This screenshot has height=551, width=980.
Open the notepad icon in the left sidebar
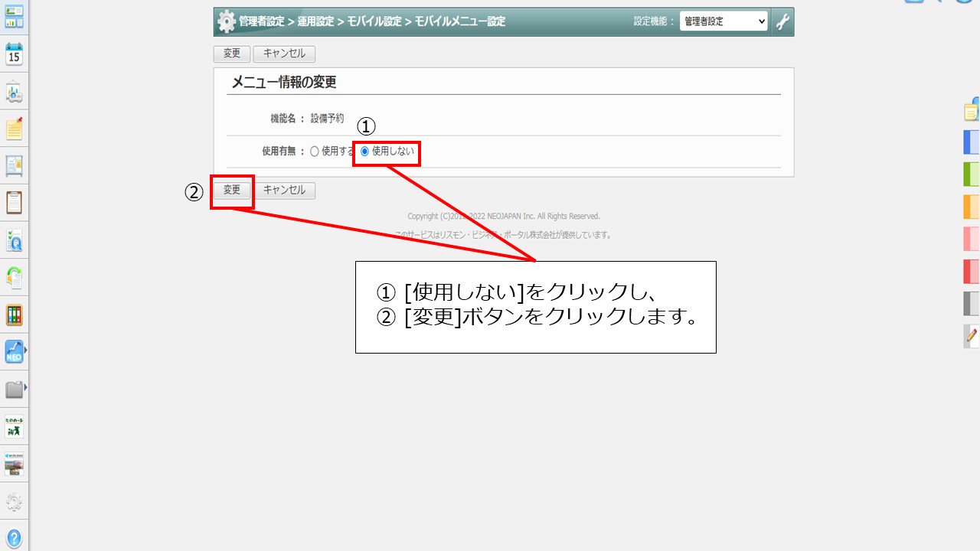(x=14, y=129)
